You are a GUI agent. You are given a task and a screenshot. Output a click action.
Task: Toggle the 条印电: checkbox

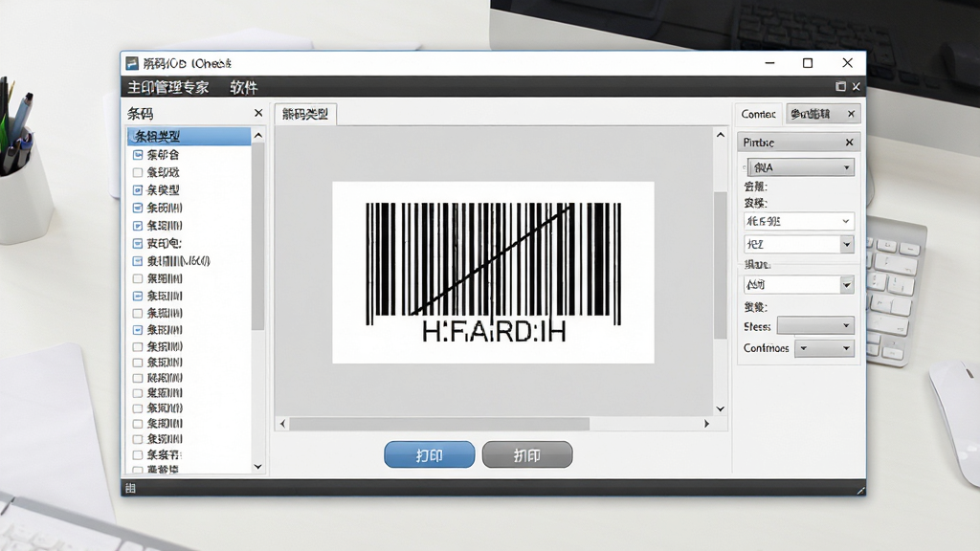pyautogui.click(x=138, y=244)
